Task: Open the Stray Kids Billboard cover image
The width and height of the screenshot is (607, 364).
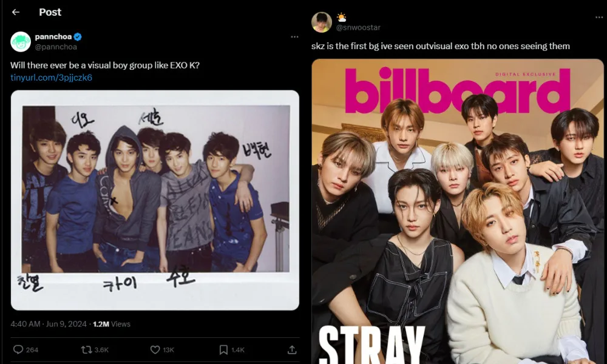Action: coord(458,211)
